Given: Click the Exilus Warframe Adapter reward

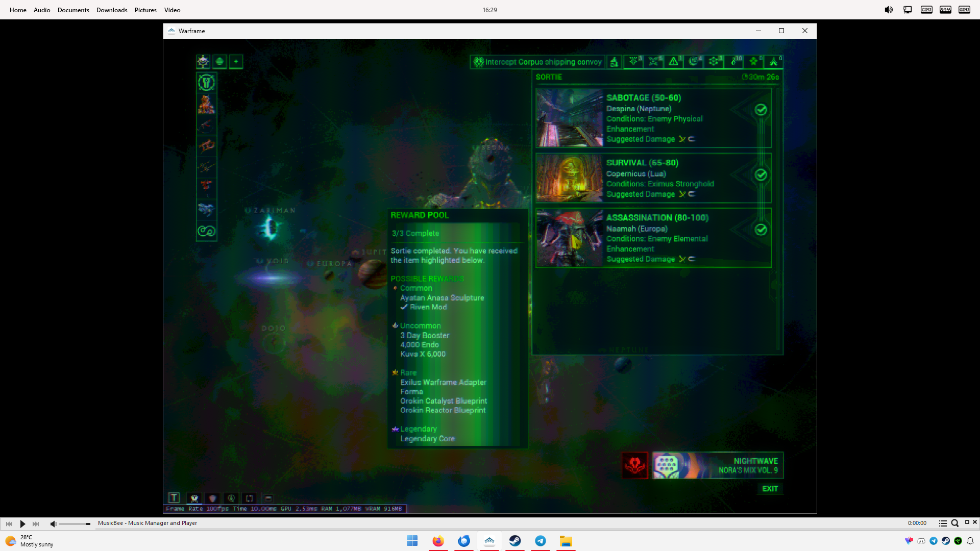Looking at the screenshot, I should (443, 382).
